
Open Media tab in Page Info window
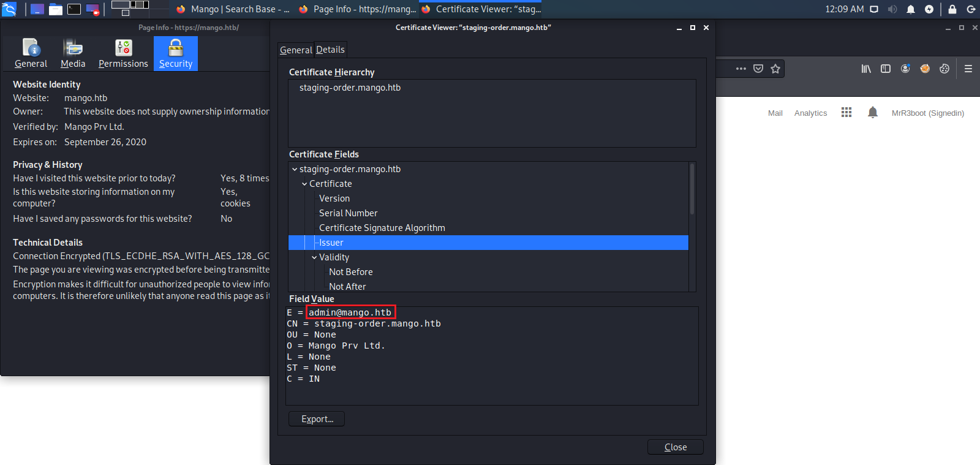click(73, 54)
